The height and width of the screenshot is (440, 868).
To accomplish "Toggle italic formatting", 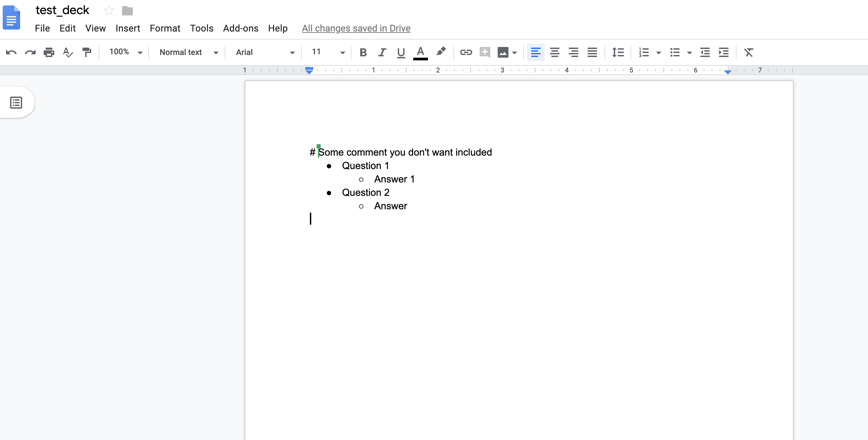I will point(382,52).
